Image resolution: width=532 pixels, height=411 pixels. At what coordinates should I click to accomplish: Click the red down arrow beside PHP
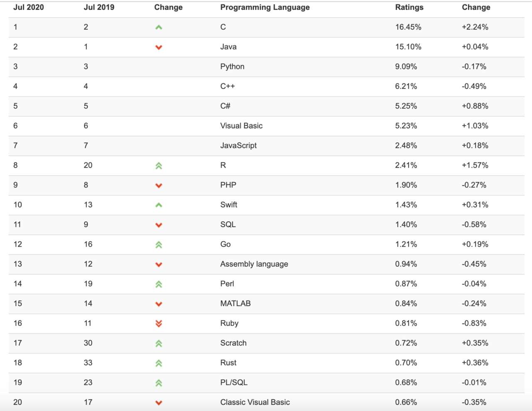(158, 186)
